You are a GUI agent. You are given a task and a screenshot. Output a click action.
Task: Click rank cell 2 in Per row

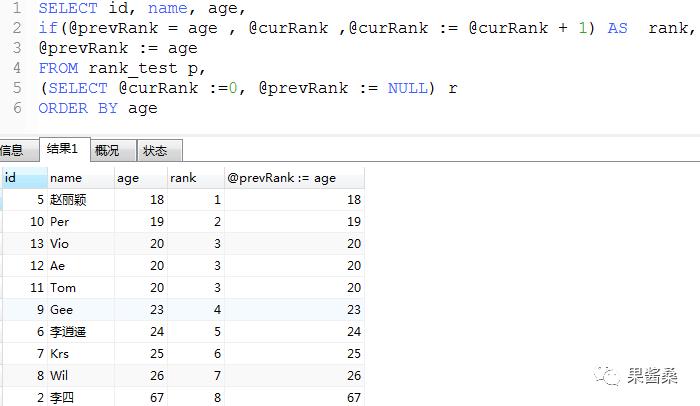tap(196, 222)
